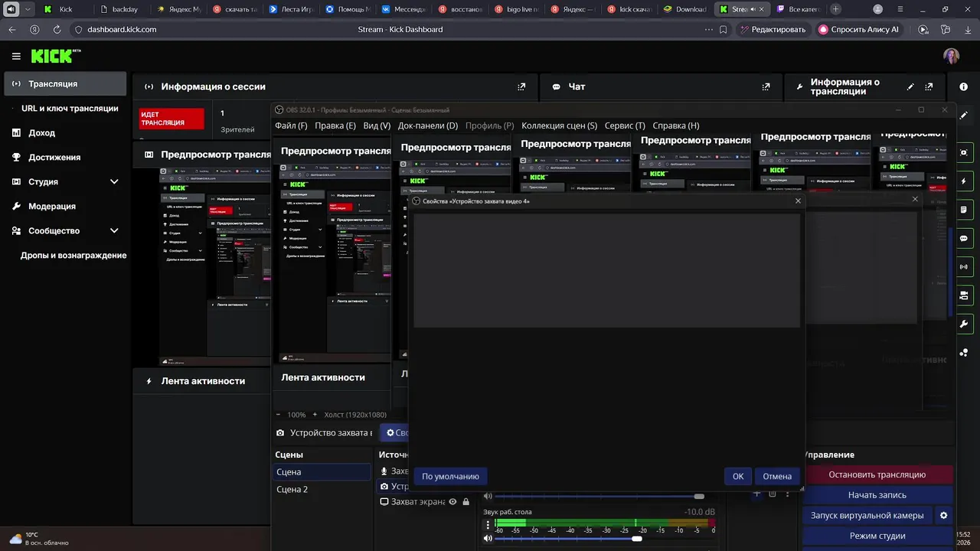Open virtual camera settings gear in OBS

coord(943,515)
